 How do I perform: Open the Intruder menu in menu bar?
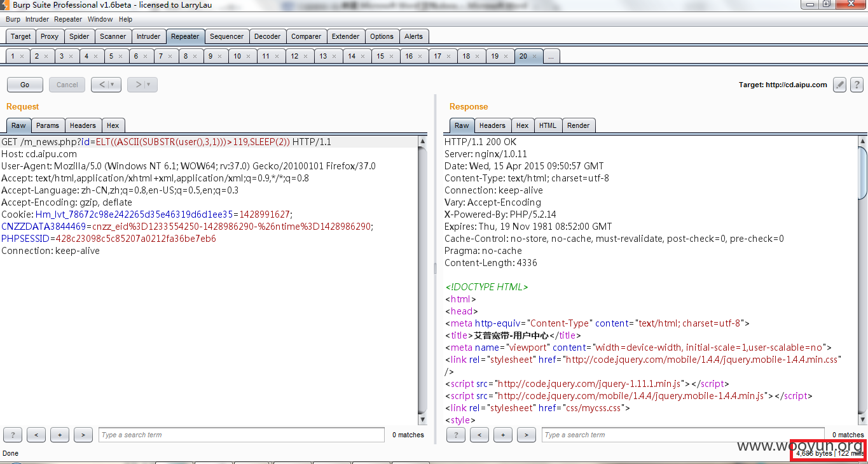coord(38,19)
